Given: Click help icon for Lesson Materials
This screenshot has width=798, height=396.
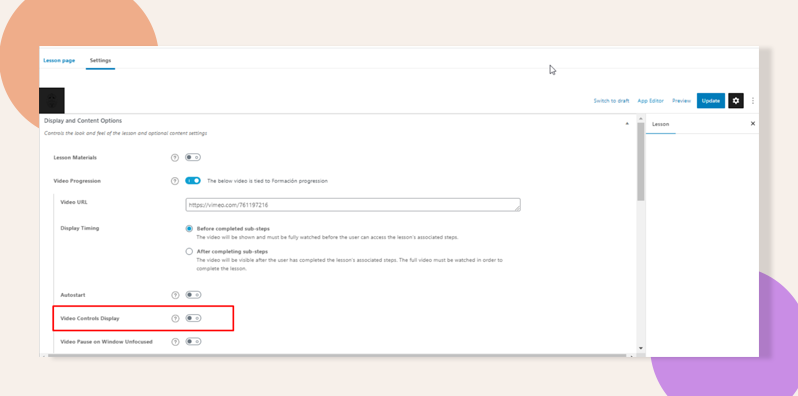Looking at the screenshot, I should [175, 158].
